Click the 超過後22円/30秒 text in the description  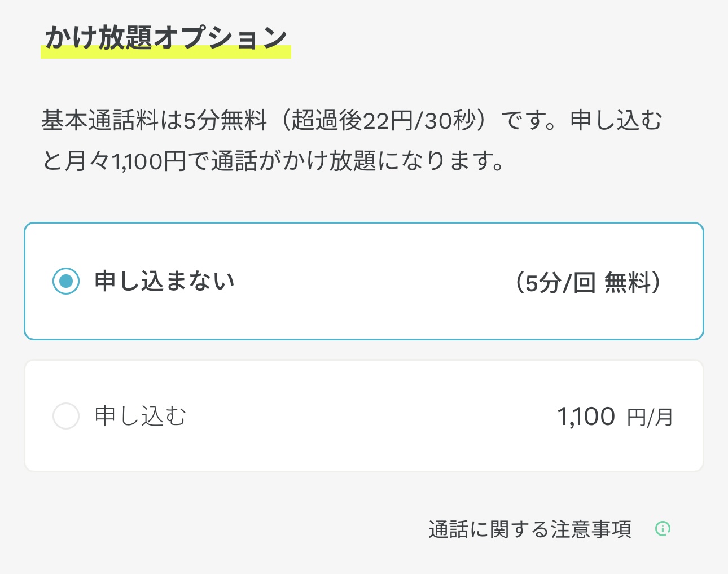pyautogui.click(x=384, y=120)
